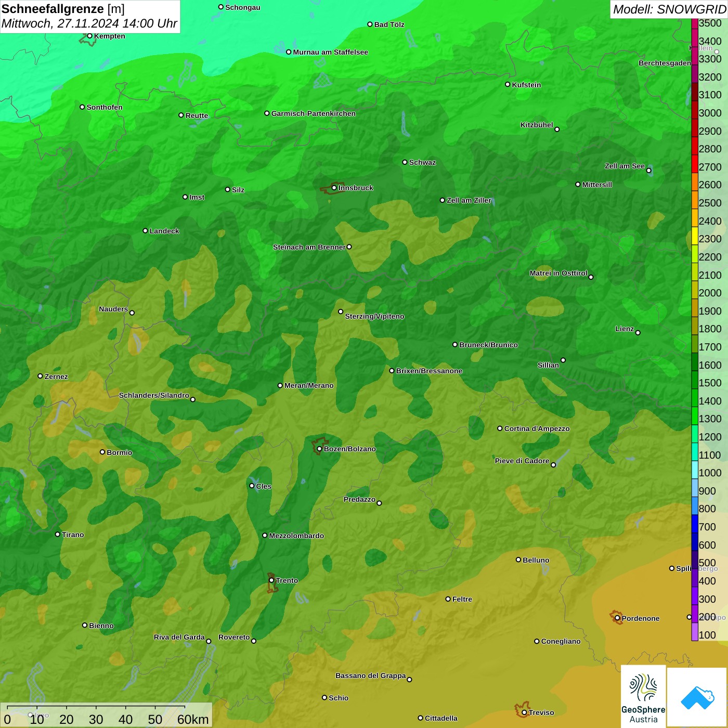Click the 700 m blue legend swatch
Screen dimensions: 728x728
pos(695,524)
